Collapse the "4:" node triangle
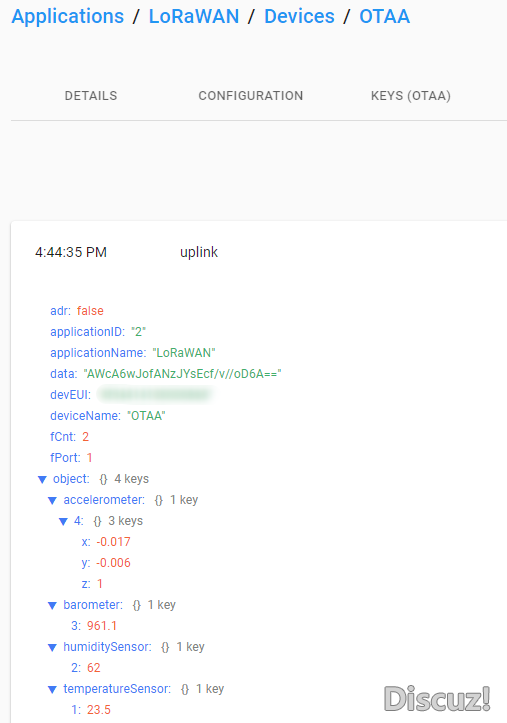507x723 pixels. coord(63,522)
